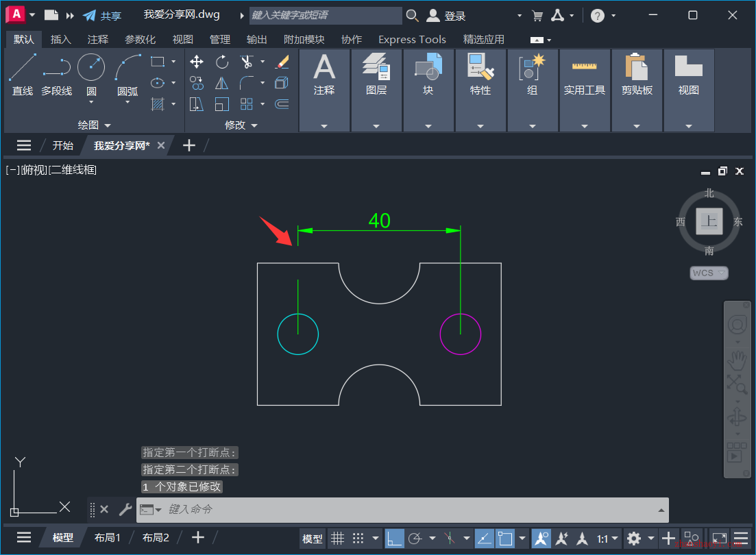Click the Share (共享) button
The width and height of the screenshot is (756, 555).
coord(103,16)
